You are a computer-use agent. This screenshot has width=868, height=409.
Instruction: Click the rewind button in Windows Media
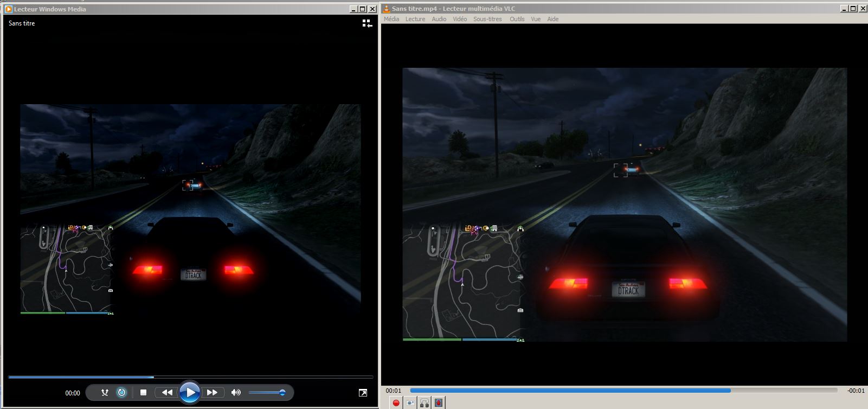pos(167,392)
